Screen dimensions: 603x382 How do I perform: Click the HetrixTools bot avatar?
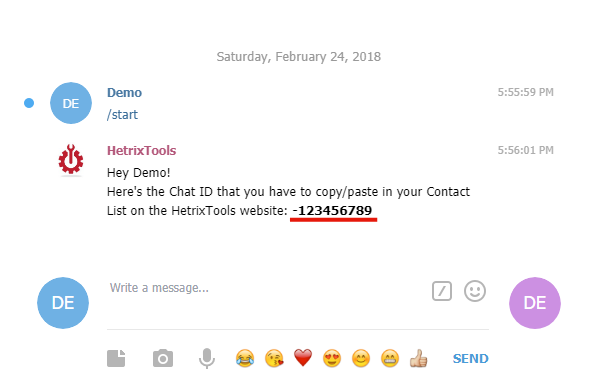click(71, 159)
